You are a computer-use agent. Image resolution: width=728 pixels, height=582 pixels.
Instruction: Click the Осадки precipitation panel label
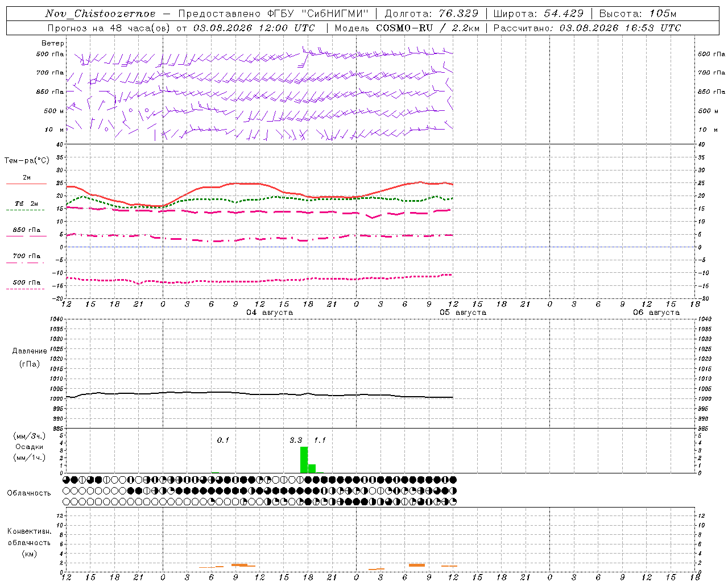click(x=30, y=447)
